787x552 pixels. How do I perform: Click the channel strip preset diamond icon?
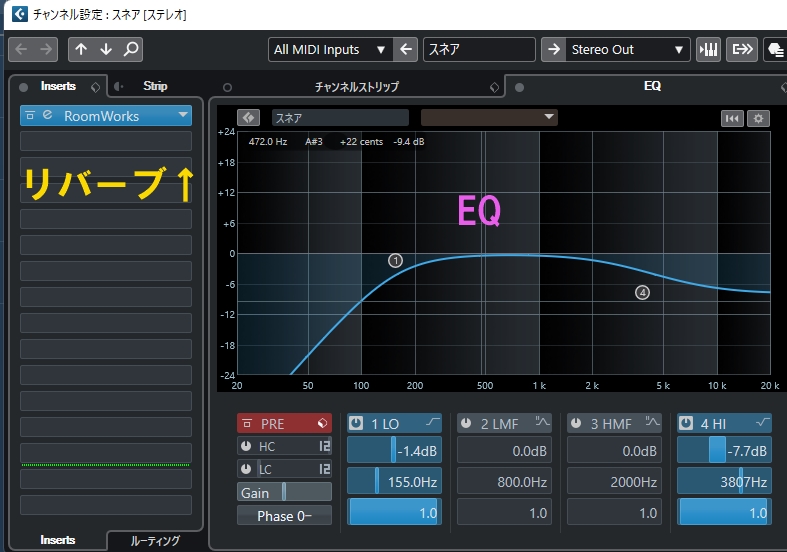[x=494, y=87]
